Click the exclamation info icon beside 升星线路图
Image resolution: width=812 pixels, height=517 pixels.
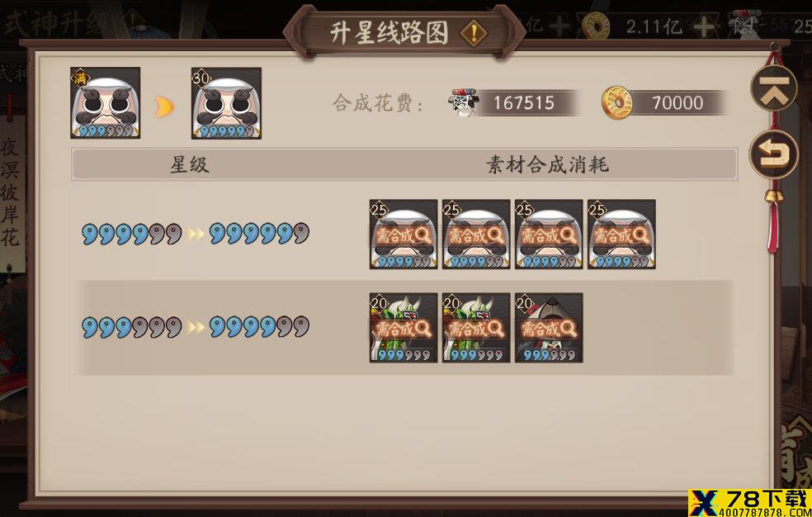473,34
